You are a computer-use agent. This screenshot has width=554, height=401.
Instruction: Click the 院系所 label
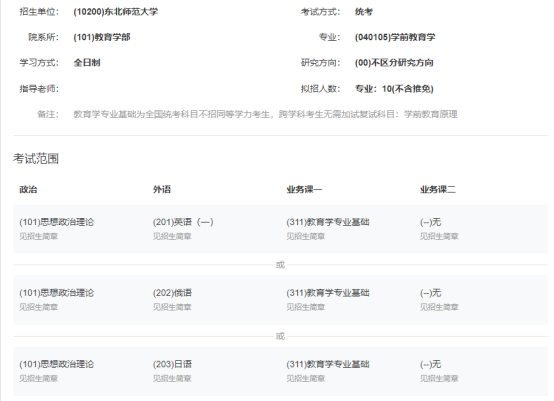tap(43, 37)
